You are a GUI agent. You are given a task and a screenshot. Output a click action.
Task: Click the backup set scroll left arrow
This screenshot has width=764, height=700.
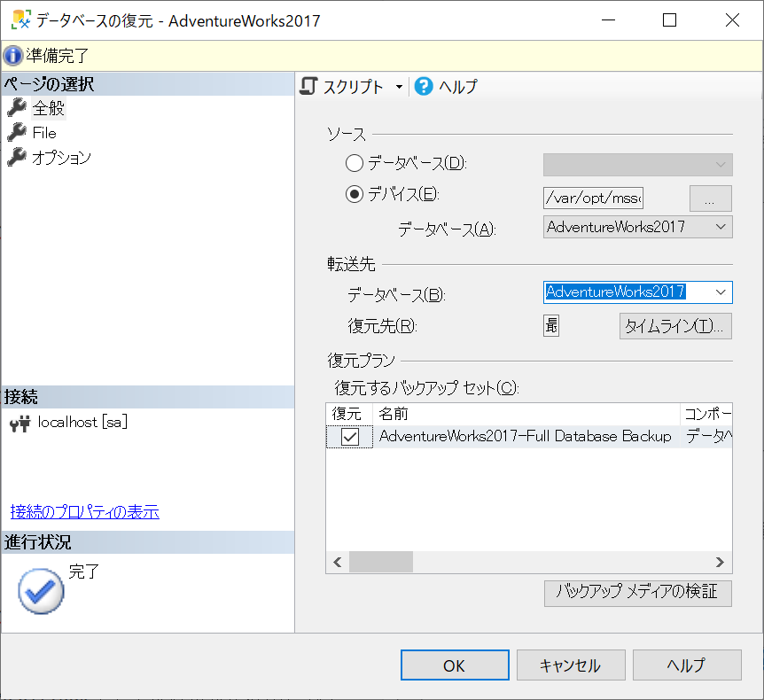pos(337,562)
